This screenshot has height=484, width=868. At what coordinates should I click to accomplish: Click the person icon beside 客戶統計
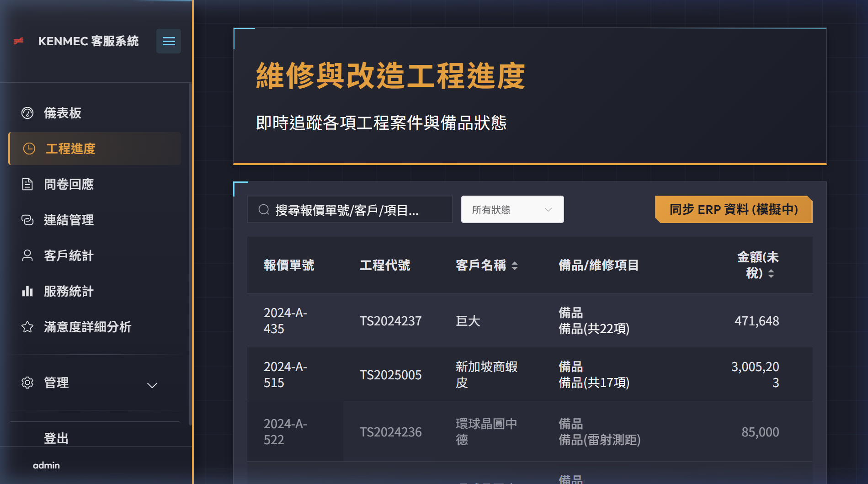(x=27, y=255)
